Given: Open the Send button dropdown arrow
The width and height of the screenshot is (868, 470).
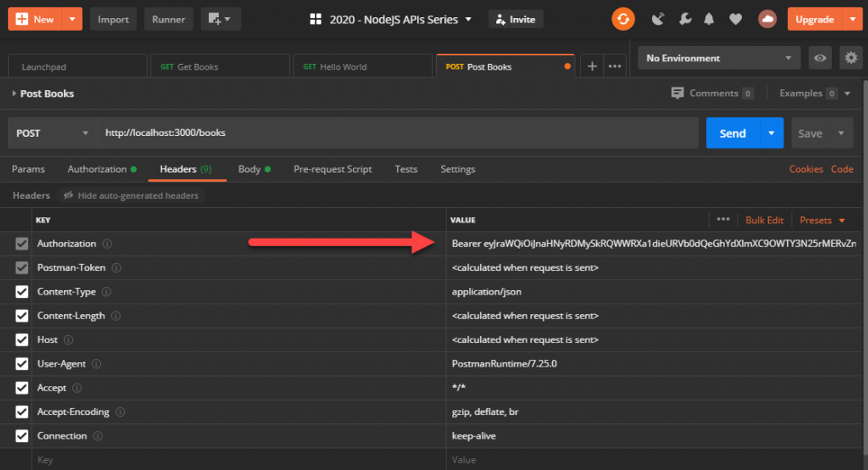Looking at the screenshot, I should pos(771,133).
